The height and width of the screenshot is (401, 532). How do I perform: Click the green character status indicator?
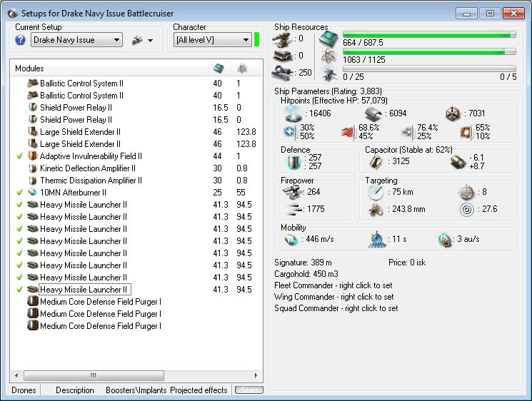[x=256, y=40]
